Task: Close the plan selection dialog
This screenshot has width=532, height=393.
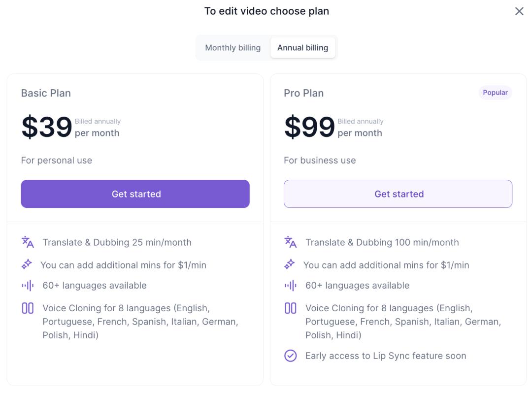Action: coord(519,11)
